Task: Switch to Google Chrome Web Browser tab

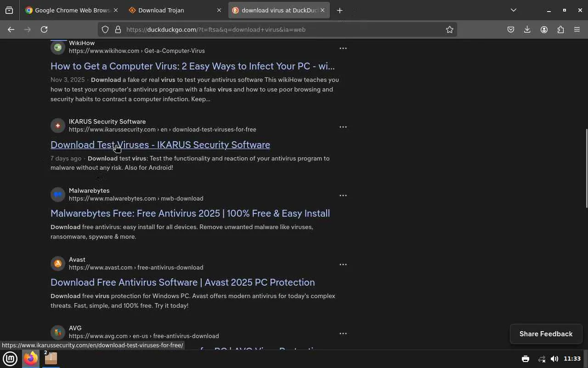Action: coord(72,10)
